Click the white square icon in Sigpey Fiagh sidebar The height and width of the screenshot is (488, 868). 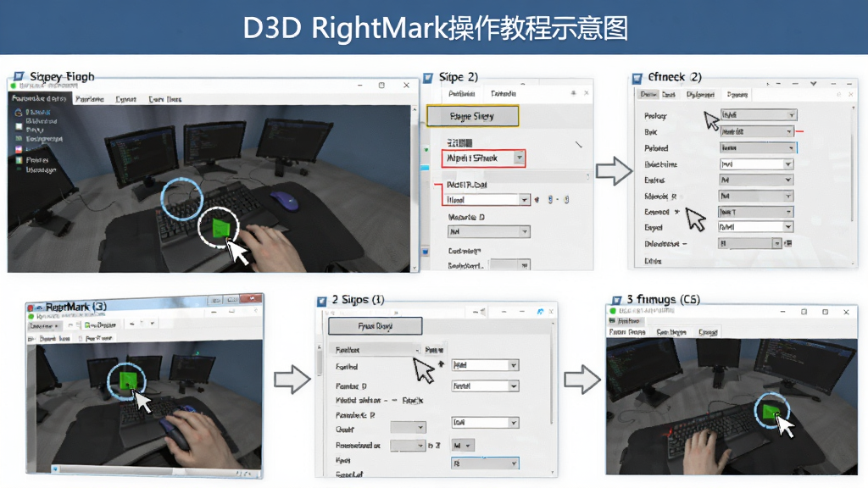[19, 126]
